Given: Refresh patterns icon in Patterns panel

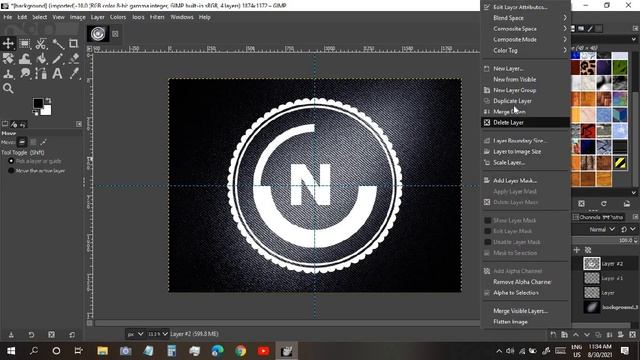Looking at the screenshot, I should click(x=604, y=203).
